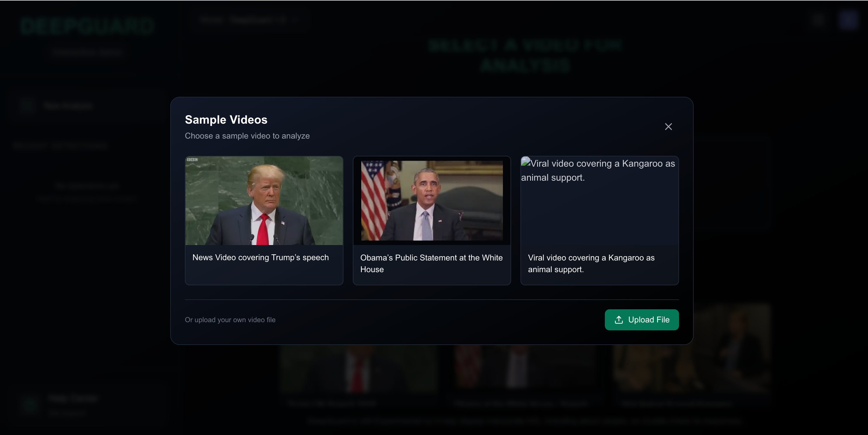
Task: Click the upload arrow icon
Action: [x=619, y=320]
